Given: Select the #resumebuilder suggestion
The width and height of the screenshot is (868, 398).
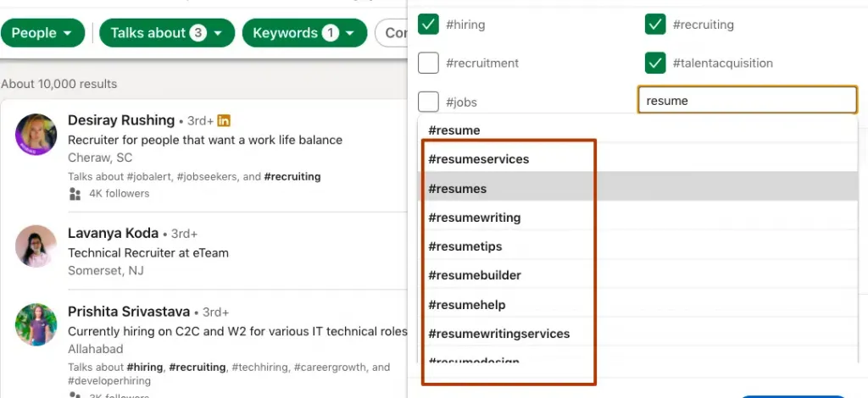Looking at the screenshot, I should point(637,274).
